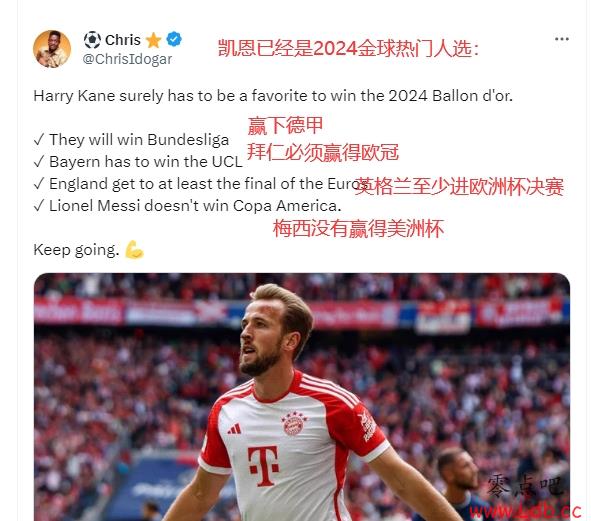Select the 2024 Ballon d'or sentence
The width and height of the screenshot is (591, 521).
tap(273, 96)
